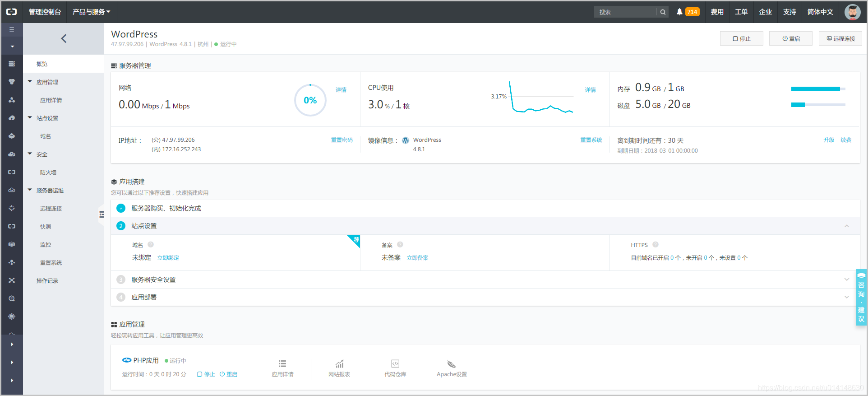Restart PHP应用 with its 重启 link
The image size is (868, 396).
(x=229, y=374)
